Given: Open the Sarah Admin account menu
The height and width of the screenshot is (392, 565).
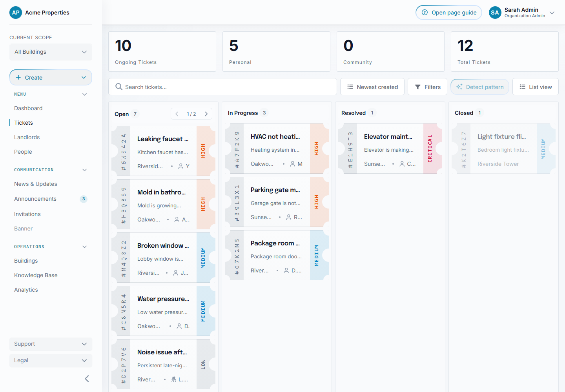Looking at the screenshot, I should click(x=522, y=13).
